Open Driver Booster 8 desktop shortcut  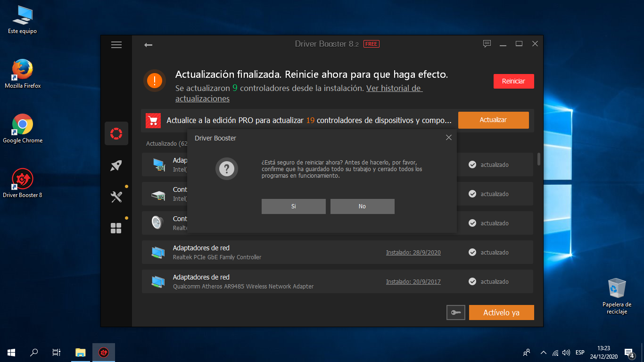click(23, 183)
